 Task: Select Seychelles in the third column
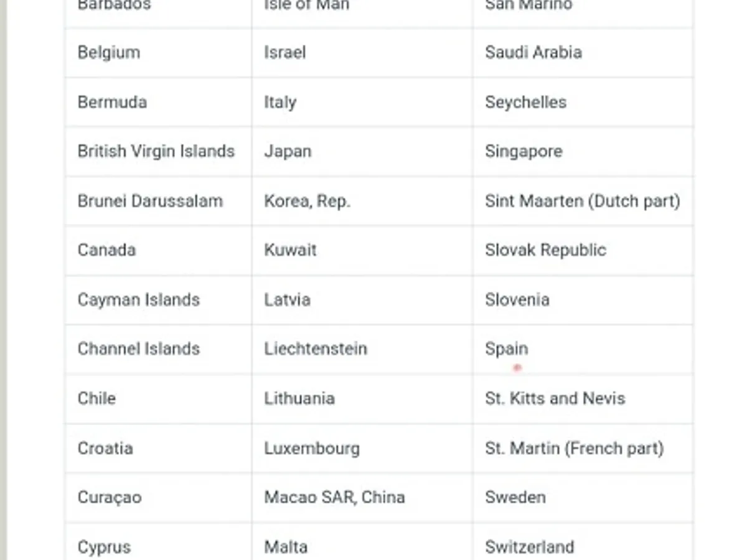526,102
